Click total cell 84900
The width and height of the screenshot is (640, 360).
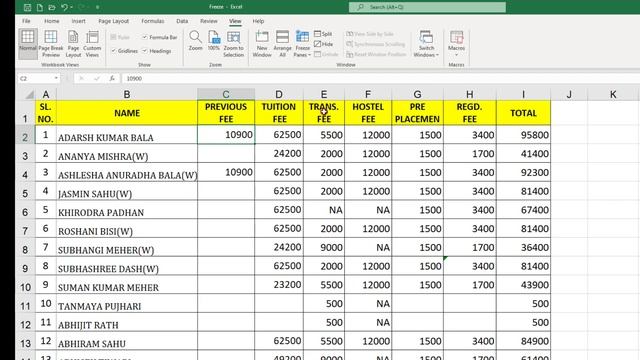point(523,341)
